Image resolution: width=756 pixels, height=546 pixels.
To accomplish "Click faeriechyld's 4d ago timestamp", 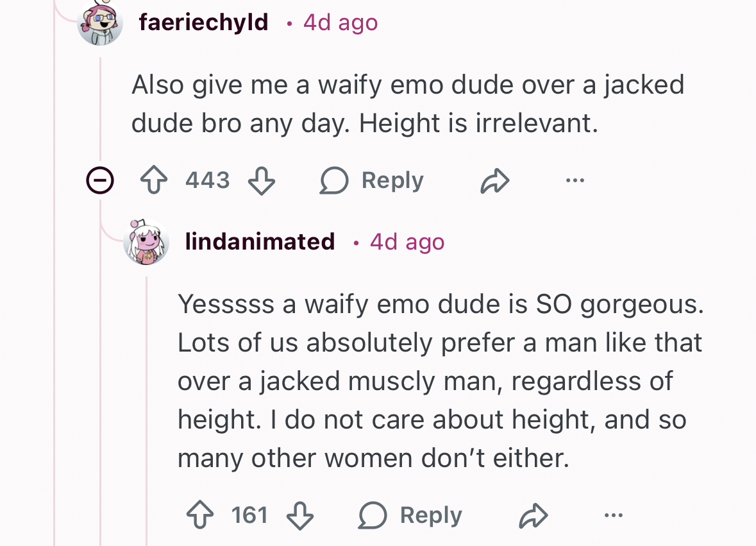I will click(x=340, y=22).
